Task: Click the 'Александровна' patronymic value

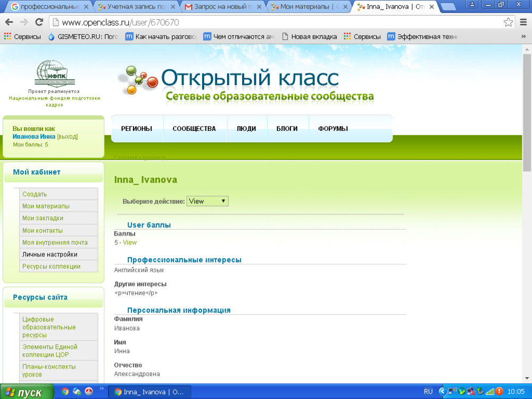Action: tap(137, 374)
